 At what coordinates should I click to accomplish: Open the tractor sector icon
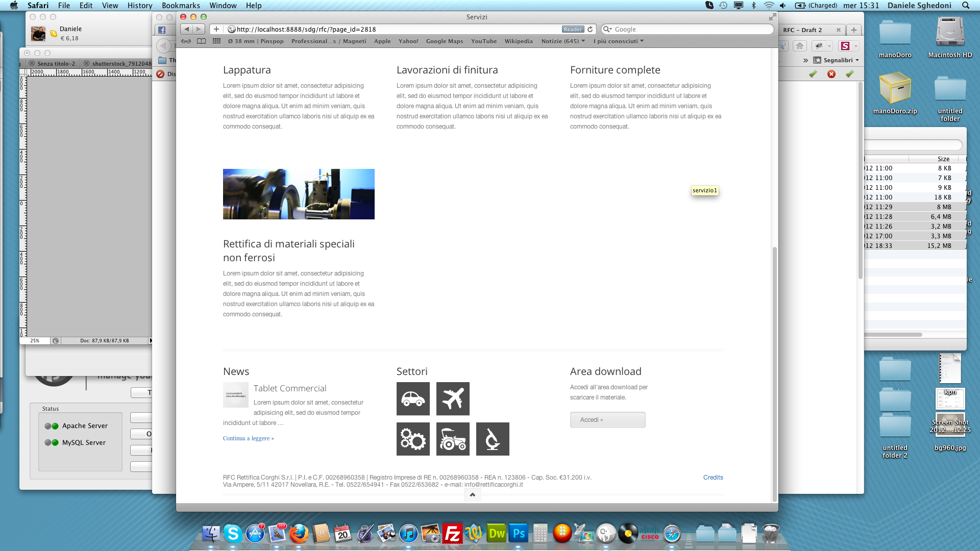[x=453, y=439]
